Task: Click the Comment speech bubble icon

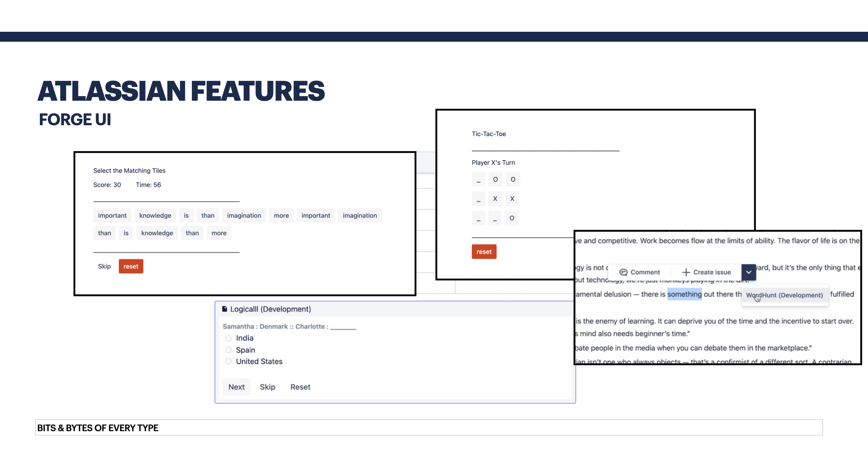Action: pyautogui.click(x=623, y=272)
